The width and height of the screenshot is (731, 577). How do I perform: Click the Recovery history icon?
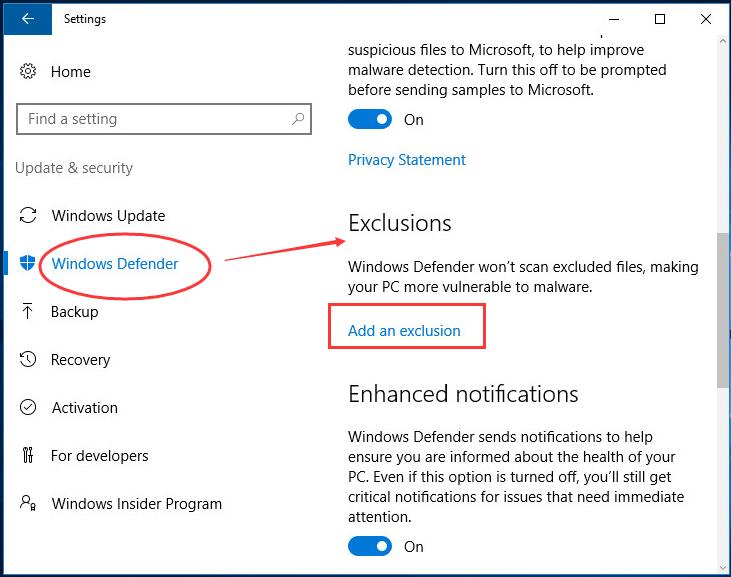tap(29, 360)
